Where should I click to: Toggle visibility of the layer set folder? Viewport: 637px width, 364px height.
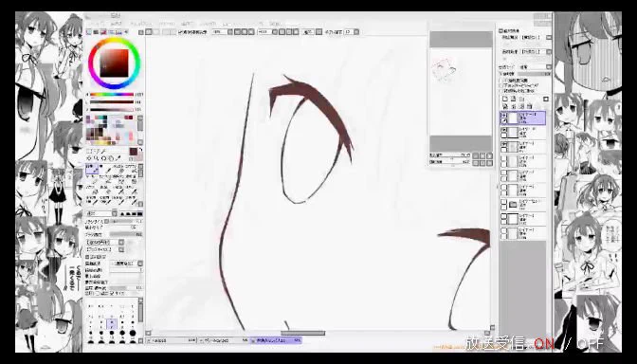coord(503,202)
